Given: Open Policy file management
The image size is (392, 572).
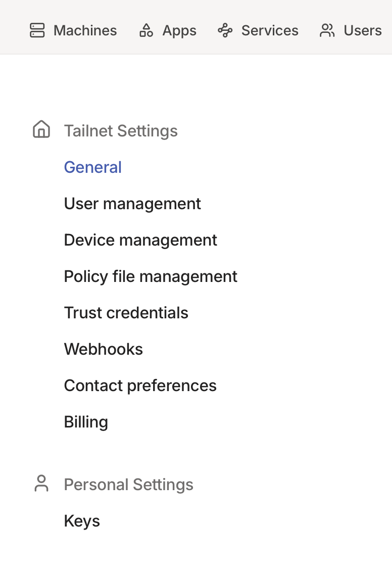Looking at the screenshot, I should coord(151,276).
